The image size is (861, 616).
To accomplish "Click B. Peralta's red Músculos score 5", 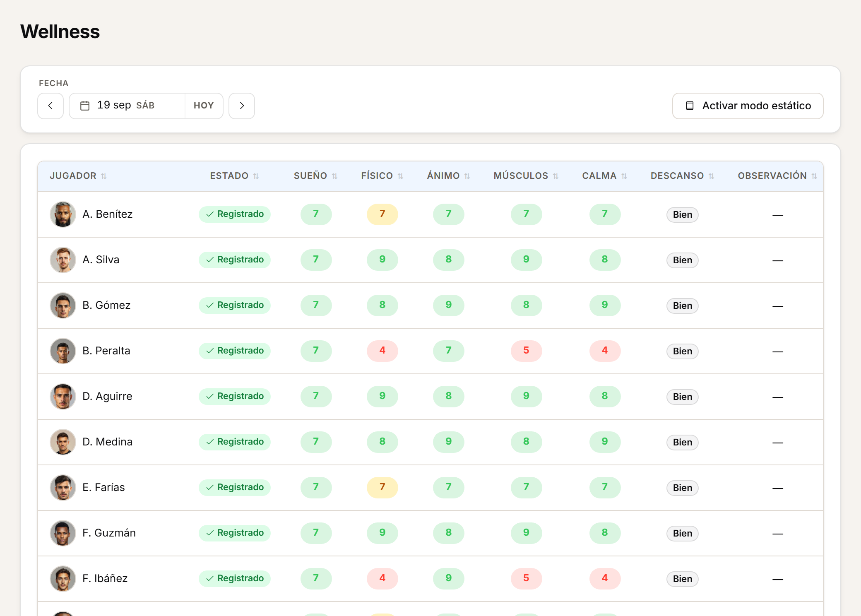I will coord(526,351).
